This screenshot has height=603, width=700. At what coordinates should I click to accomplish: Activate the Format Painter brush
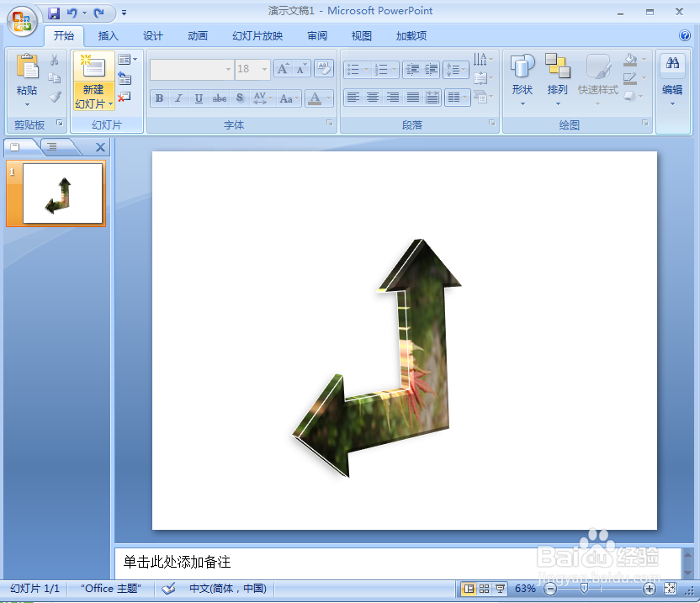click(55, 97)
